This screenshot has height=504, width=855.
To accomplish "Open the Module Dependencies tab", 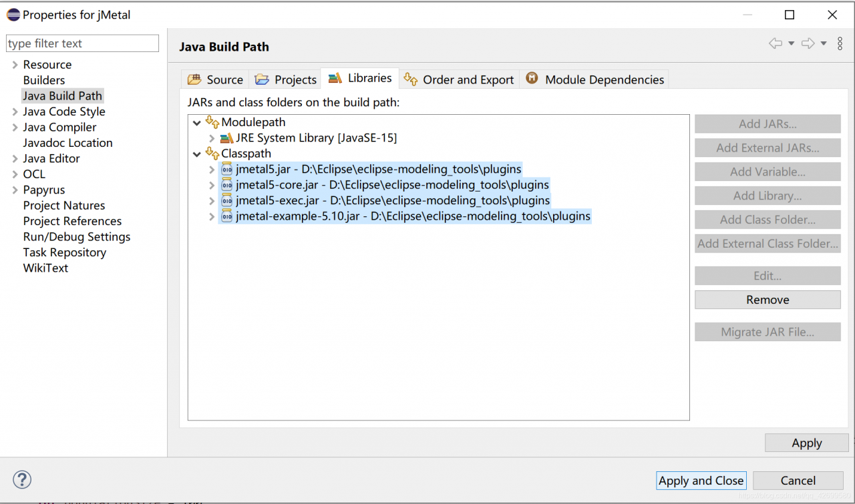I will click(594, 79).
